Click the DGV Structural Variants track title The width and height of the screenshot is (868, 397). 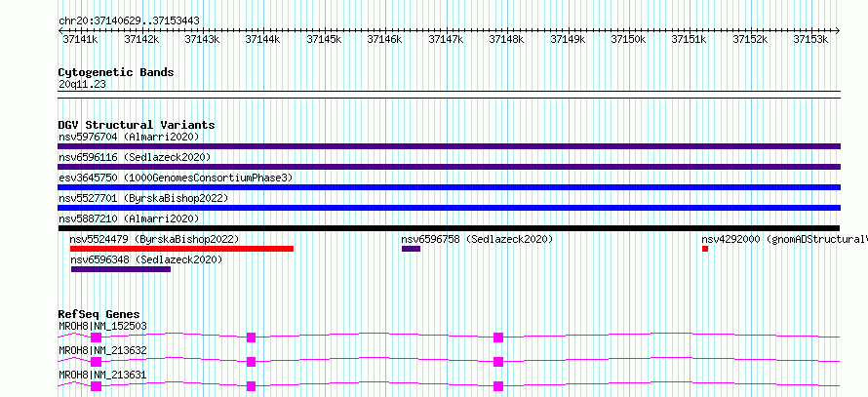pyautogui.click(x=137, y=125)
